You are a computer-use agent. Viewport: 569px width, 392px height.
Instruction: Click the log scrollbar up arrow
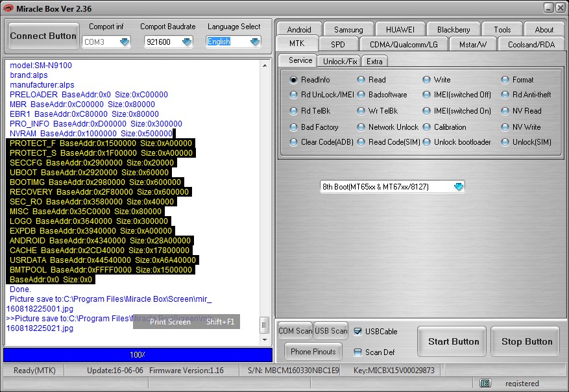point(265,66)
